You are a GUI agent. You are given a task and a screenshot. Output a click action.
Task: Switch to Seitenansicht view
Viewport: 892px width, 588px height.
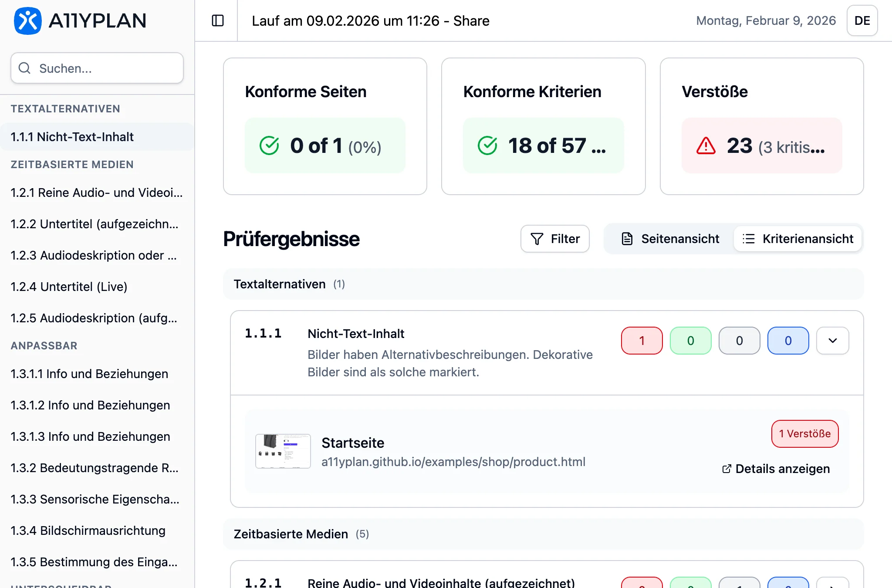(x=668, y=239)
